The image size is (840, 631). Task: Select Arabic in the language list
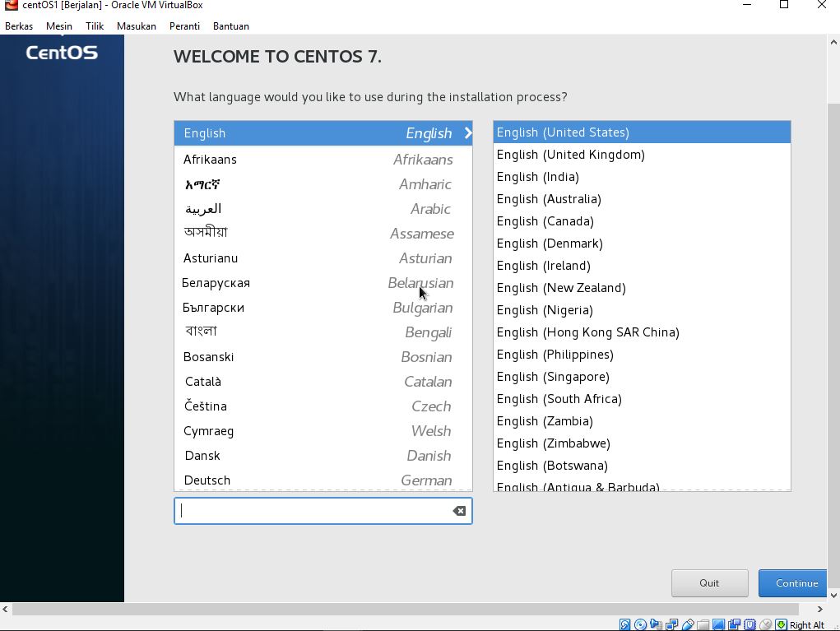(323, 209)
